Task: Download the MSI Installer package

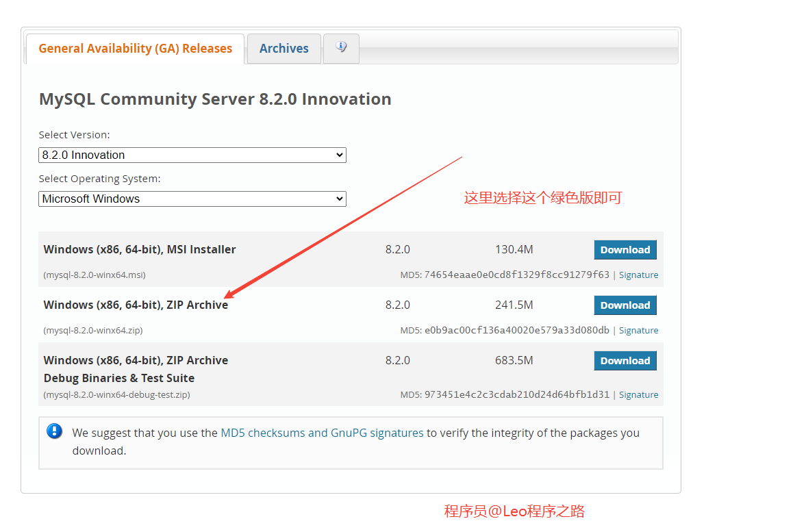Action: (x=625, y=250)
